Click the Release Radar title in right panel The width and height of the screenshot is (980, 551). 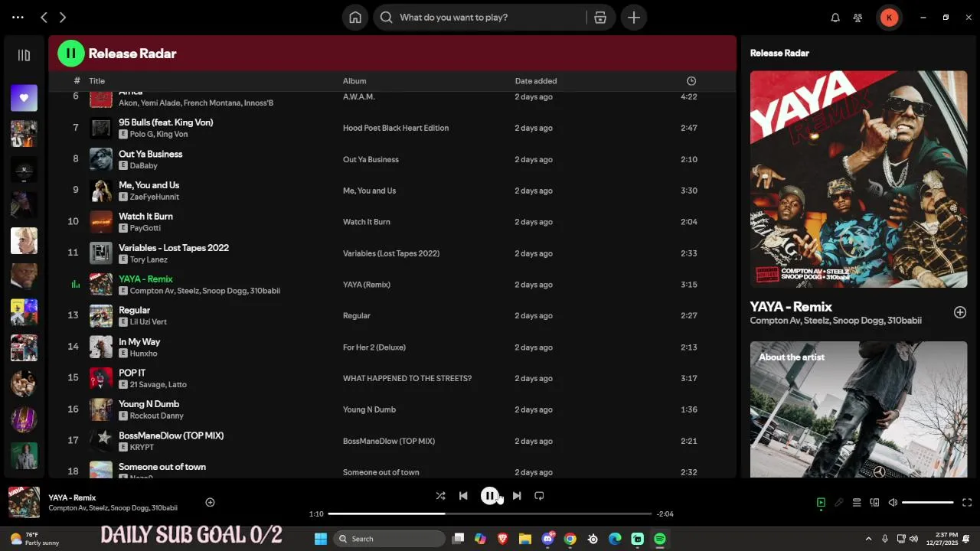(x=779, y=53)
